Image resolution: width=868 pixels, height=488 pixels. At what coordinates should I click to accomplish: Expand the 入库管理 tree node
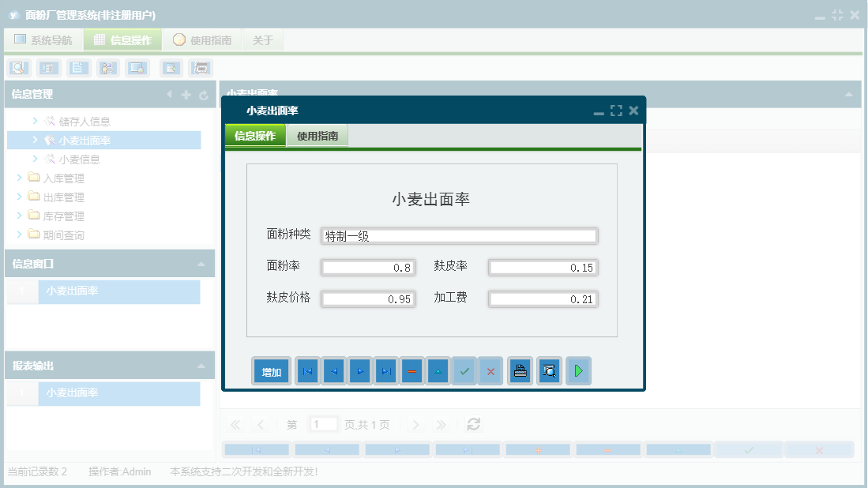[20, 178]
